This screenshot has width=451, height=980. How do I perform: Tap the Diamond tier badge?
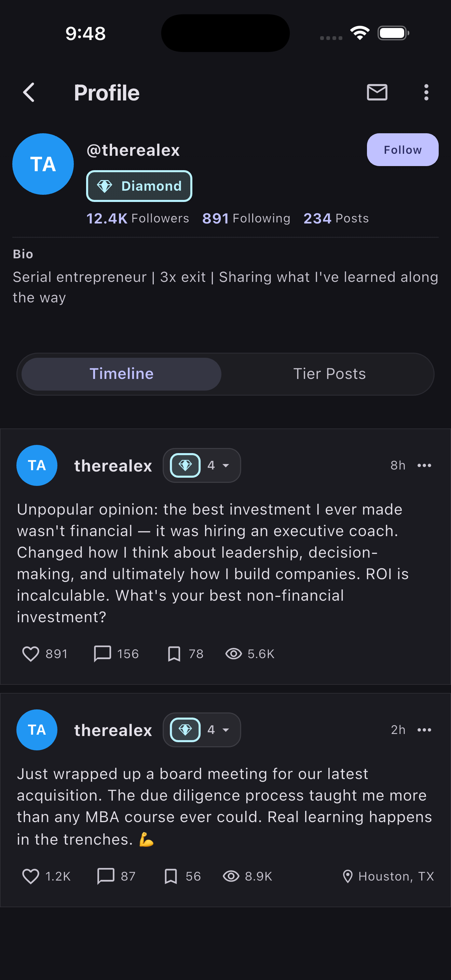pyautogui.click(x=139, y=186)
